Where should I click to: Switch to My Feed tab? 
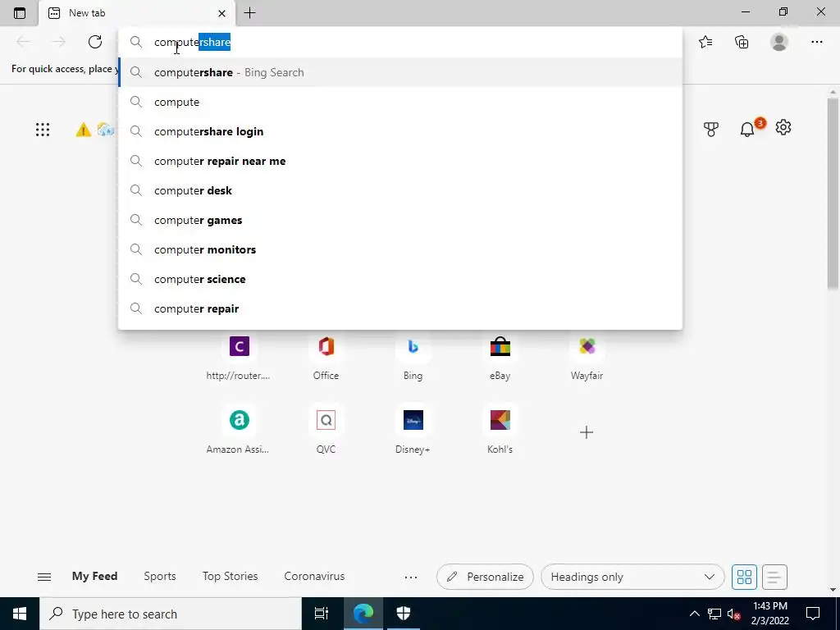[95, 577]
